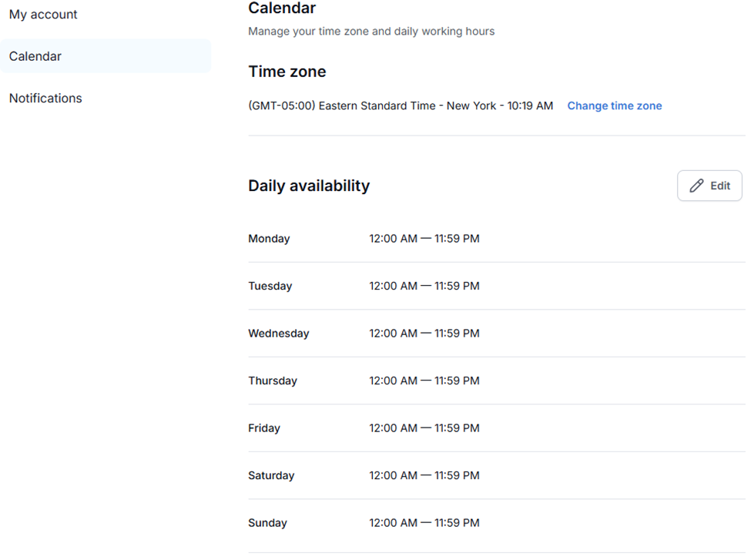
Task: Click Friday's availability time range
Action: point(424,428)
